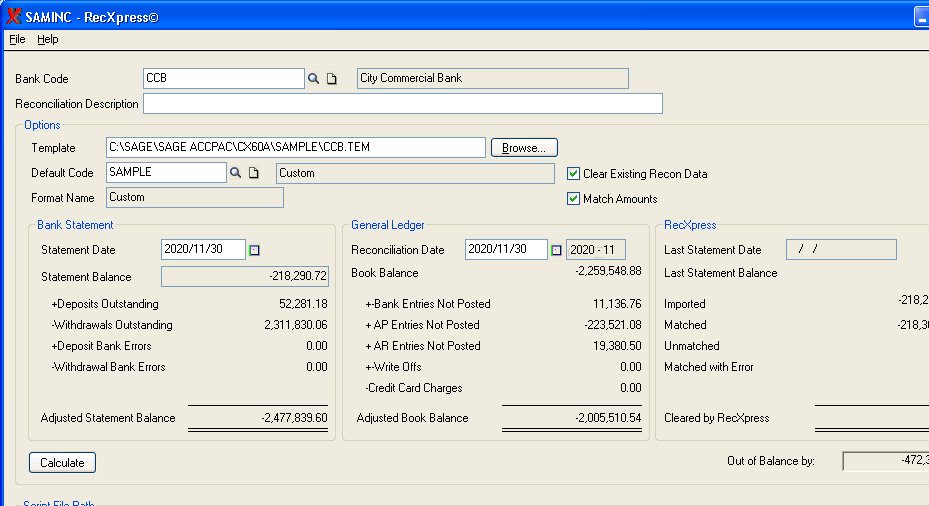Click the Reconciliation Date input field
Image resolution: width=929 pixels, height=506 pixels.
[x=506, y=250]
